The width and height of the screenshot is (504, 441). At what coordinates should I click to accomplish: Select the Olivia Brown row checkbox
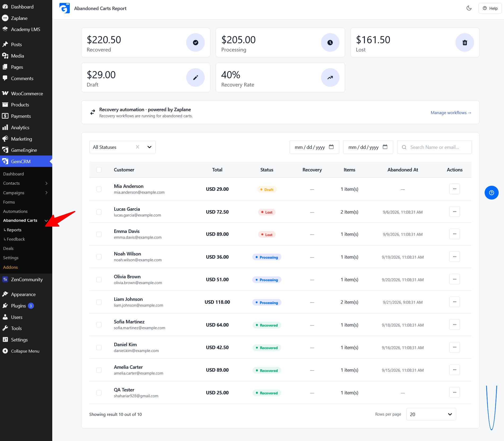(99, 280)
